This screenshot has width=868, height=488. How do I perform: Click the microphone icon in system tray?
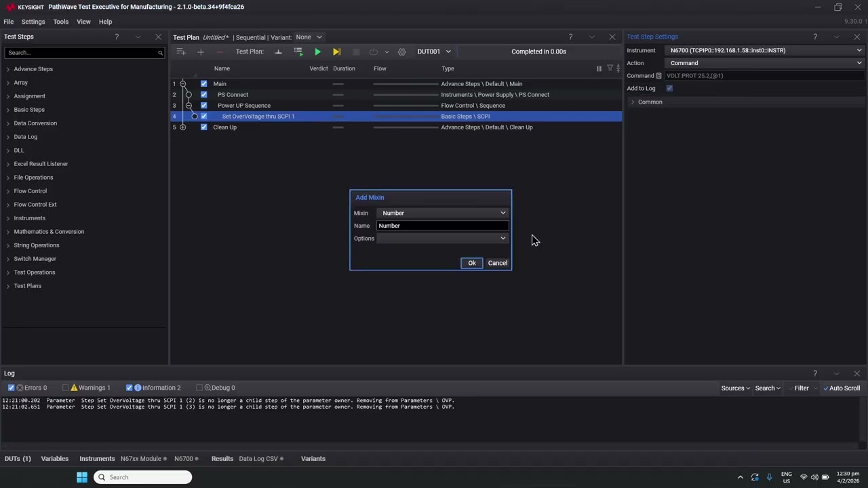(x=770, y=477)
